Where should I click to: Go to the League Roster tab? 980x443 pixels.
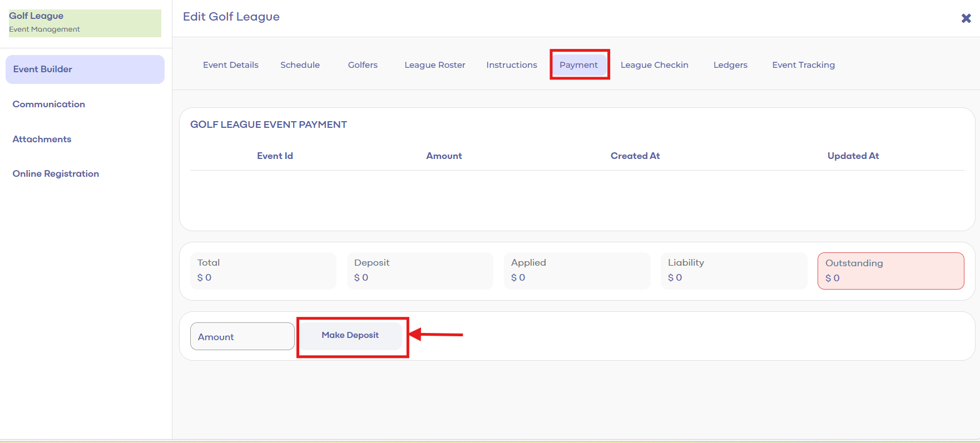coord(434,65)
